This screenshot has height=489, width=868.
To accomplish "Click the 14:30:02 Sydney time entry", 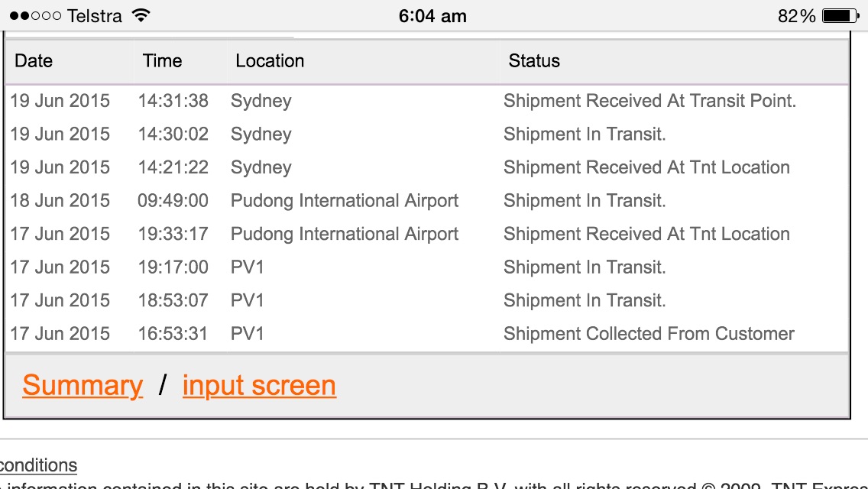I will [173, 134].
